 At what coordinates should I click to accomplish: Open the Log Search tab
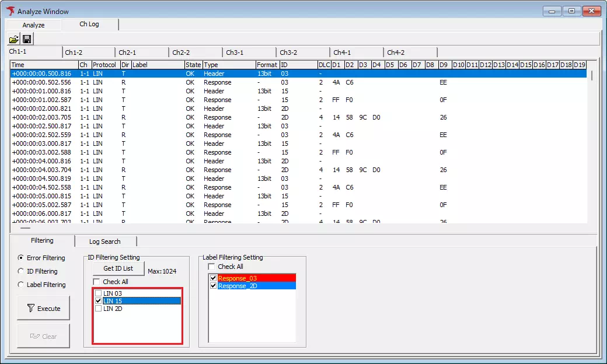106,241
